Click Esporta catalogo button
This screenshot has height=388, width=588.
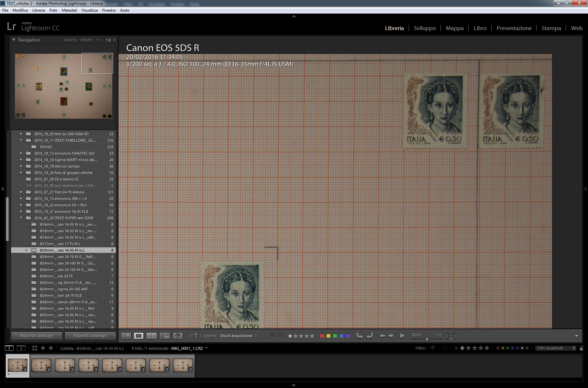[90, 336]
